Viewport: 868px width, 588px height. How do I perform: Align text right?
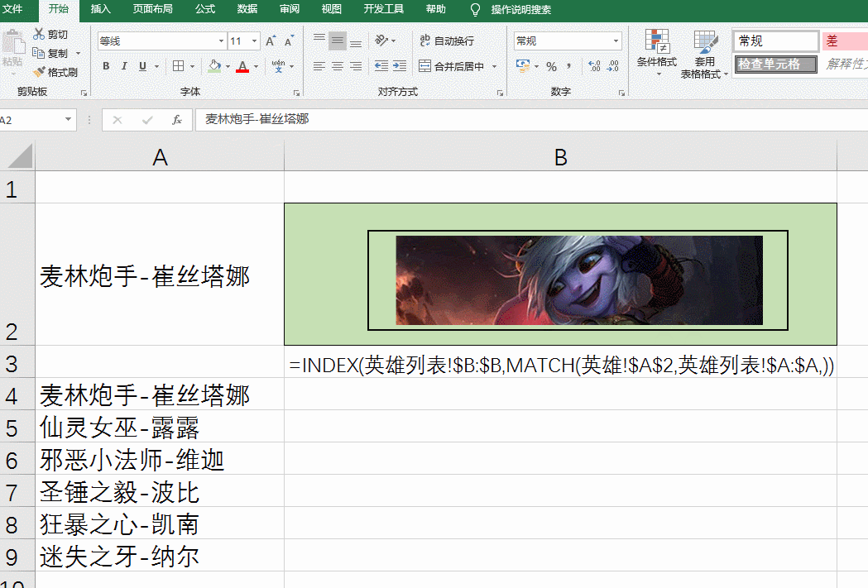[356, 66]
